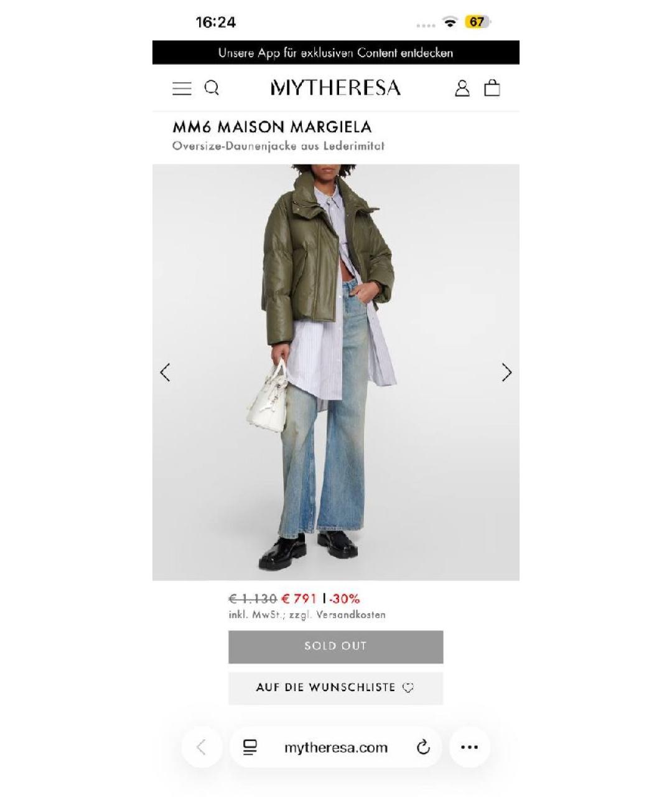
Task: Open MM6 MAISON MARGIELA brand link
Action: point(272,127)
